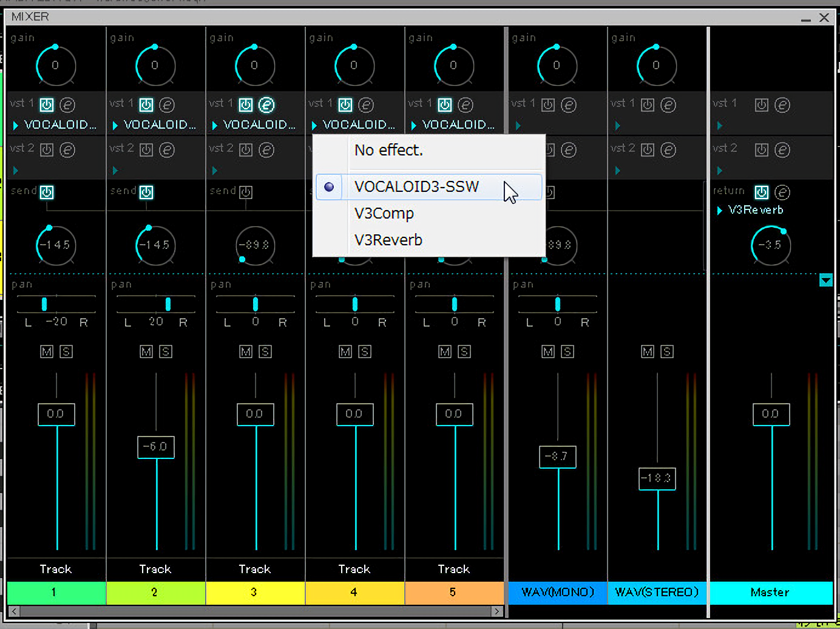Open Track 1 vst 2 effect dropdown arrow
The width and height of the screenshot is (840, 629).
click(16, 171)
